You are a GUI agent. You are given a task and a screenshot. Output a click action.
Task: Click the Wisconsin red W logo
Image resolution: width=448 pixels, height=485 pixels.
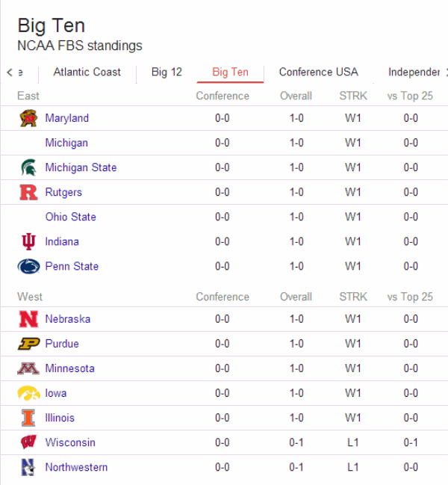click(28, 442)
